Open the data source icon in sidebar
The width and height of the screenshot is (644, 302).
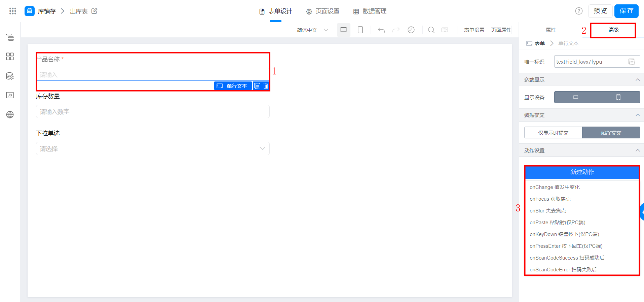10,76
